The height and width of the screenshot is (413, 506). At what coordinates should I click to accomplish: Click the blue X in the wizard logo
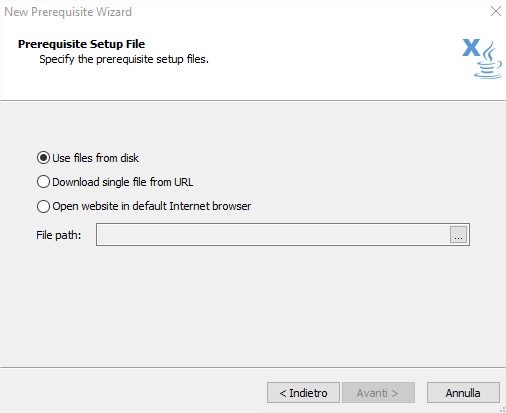[471, 48]
